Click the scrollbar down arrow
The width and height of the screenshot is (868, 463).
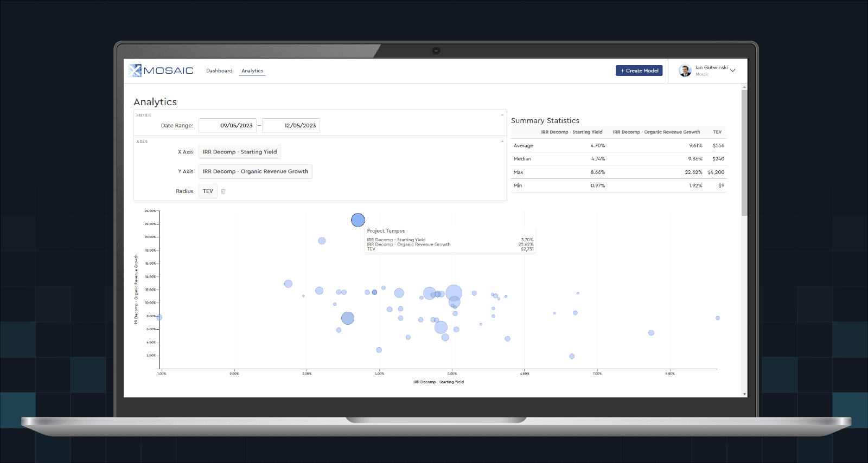[x=744, y=394]
